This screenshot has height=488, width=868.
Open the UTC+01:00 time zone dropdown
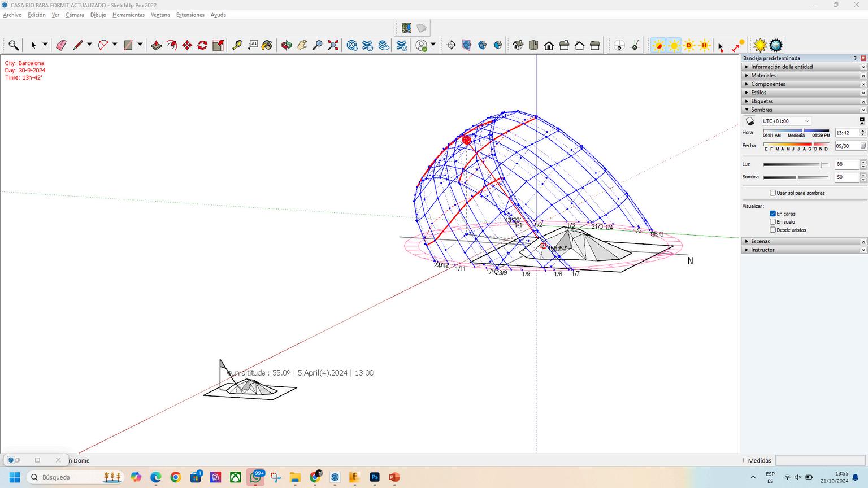coord(785,121)
